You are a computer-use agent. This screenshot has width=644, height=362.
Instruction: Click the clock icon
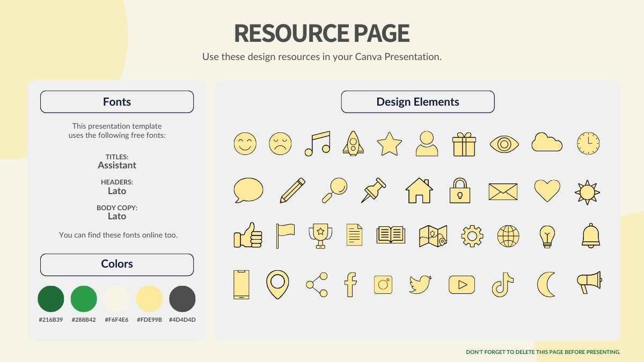[x=588, y=144]
